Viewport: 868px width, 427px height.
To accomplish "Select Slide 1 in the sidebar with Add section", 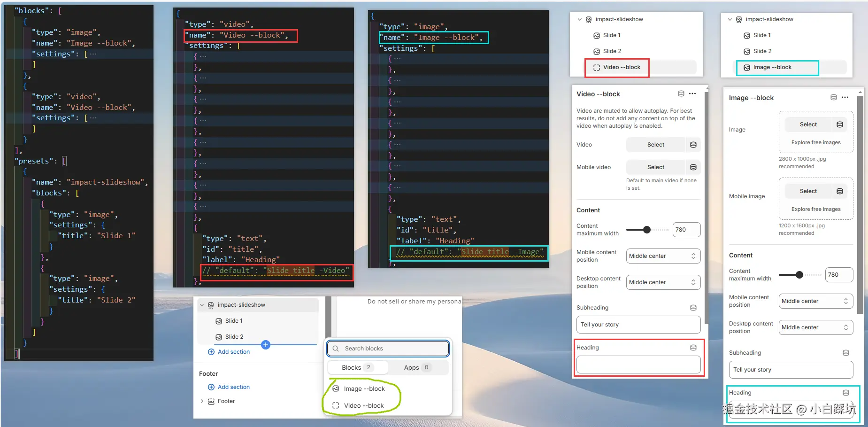I will tap(234, 321).
